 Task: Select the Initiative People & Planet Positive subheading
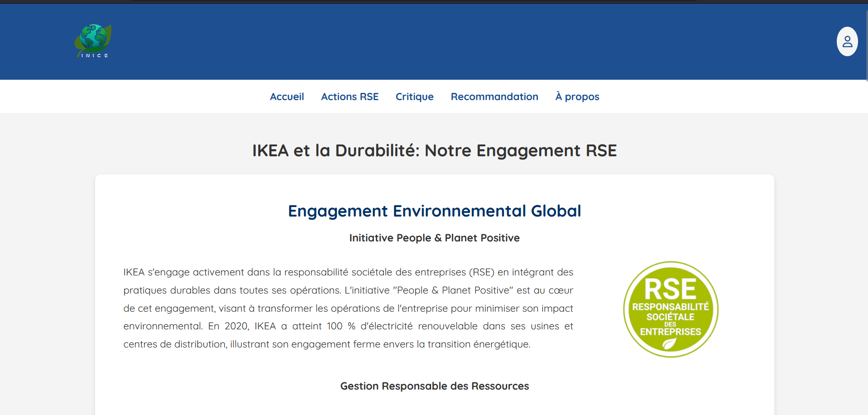pyautogui.click(x=434, y=238)
